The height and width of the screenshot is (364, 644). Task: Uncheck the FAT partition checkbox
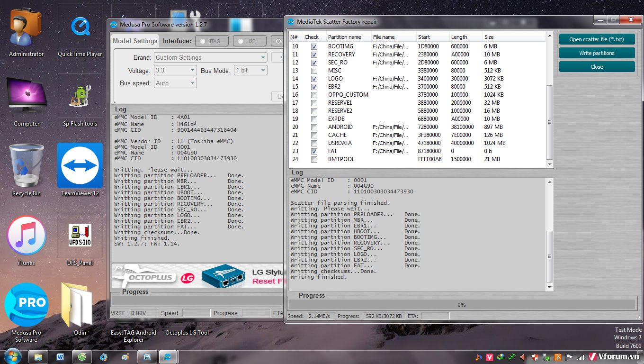pos(314,151)
